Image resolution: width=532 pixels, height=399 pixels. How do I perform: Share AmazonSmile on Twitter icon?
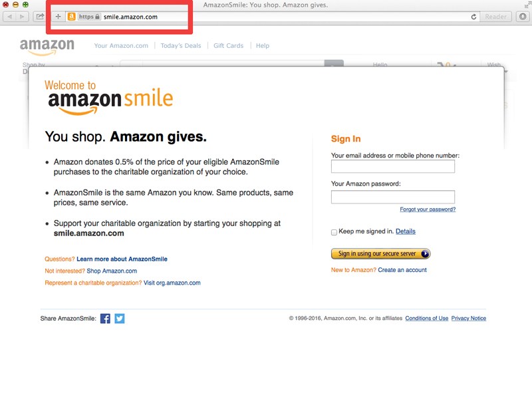coord(120,319)
